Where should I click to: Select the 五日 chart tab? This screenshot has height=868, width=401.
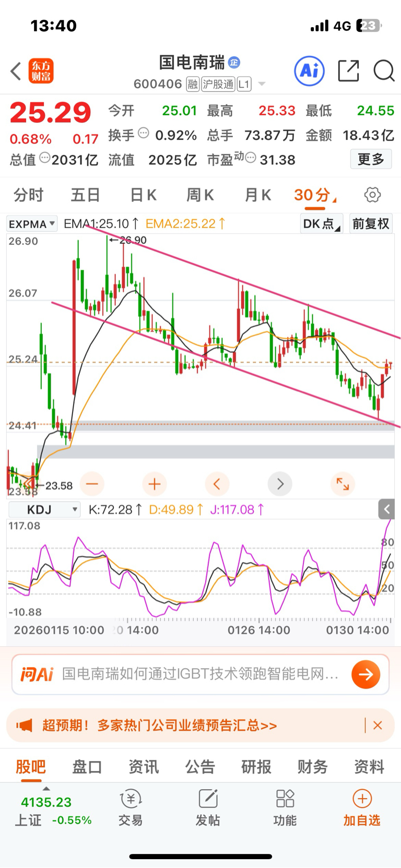coord(86,195)
